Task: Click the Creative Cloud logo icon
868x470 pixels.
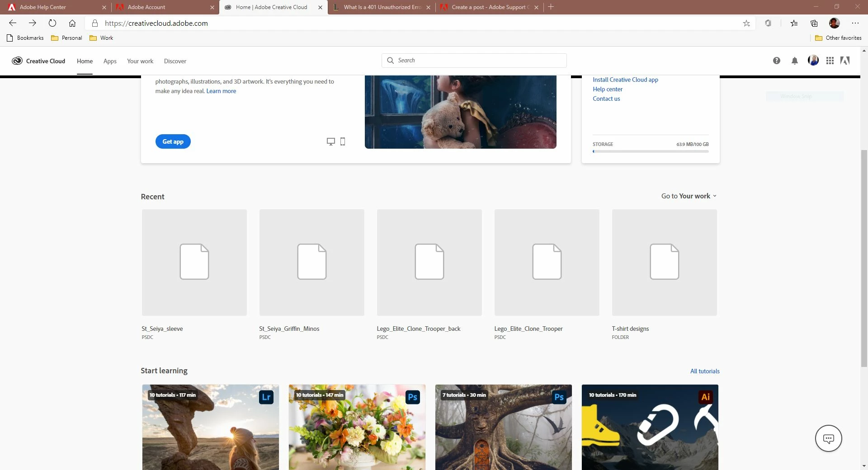Action: 17,61
